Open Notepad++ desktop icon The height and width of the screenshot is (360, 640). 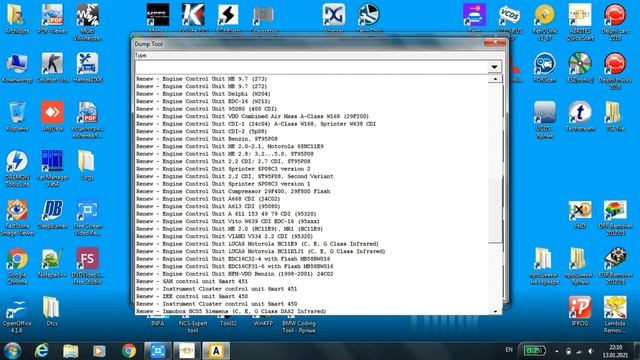coord(52,262)
